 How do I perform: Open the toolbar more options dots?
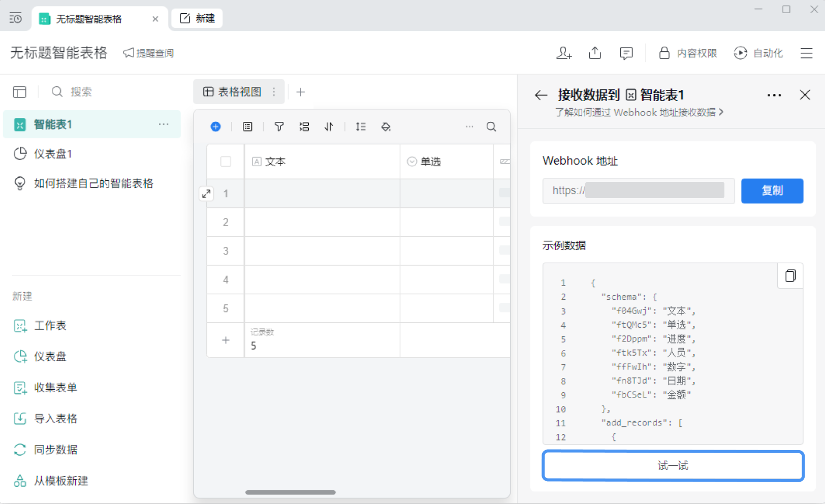tap(469, 127)
